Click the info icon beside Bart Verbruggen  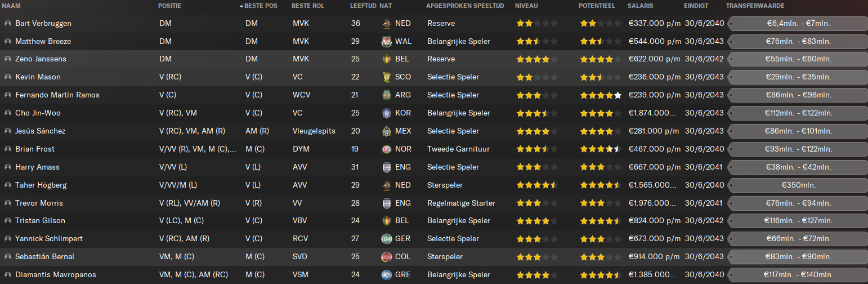(x=7, y=24)
